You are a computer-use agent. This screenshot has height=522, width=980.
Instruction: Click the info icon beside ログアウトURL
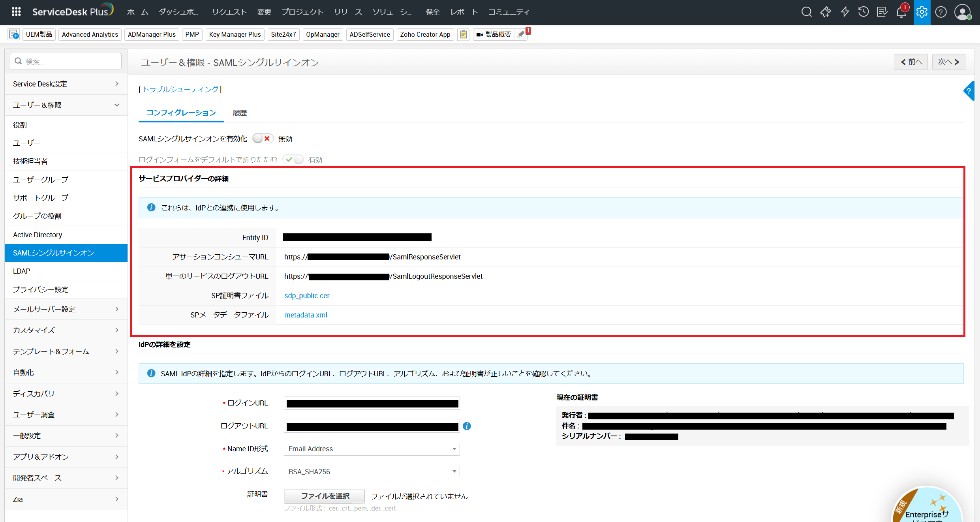tap(467, 426)
